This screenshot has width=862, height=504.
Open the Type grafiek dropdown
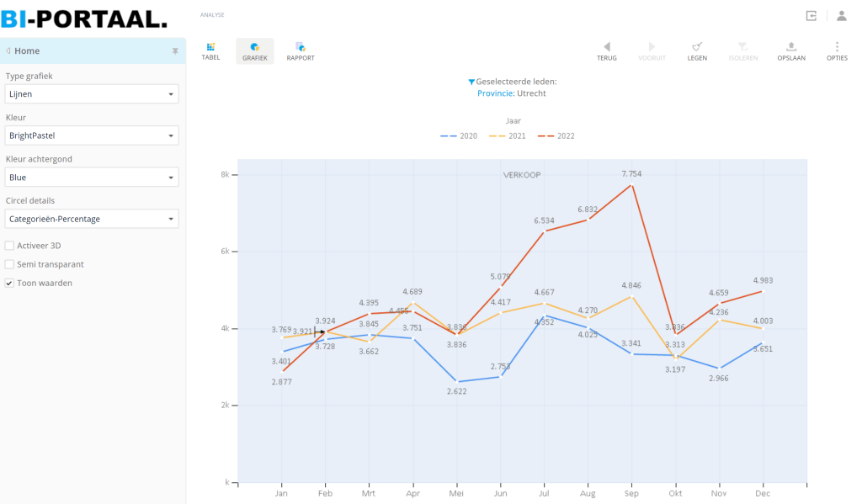click(x=92, y=94)
